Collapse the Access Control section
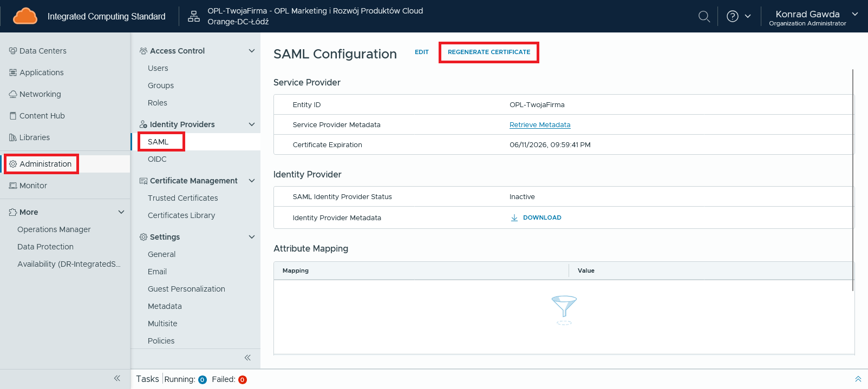This screenshot has width=868, height=389. pos(251,51)
